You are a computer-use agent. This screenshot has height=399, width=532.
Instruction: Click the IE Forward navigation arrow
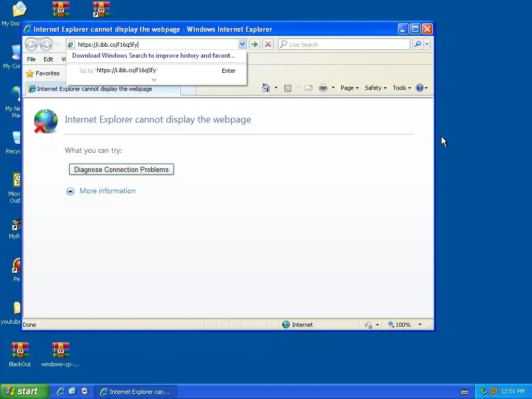[46, 44]
